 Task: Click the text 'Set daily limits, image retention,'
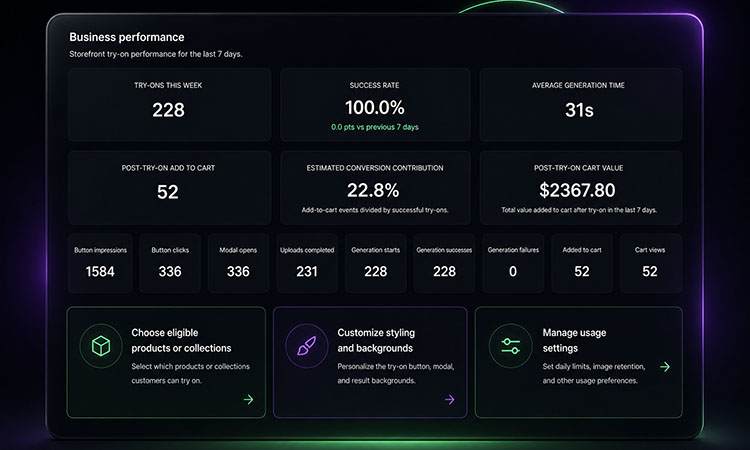[594, 366]
